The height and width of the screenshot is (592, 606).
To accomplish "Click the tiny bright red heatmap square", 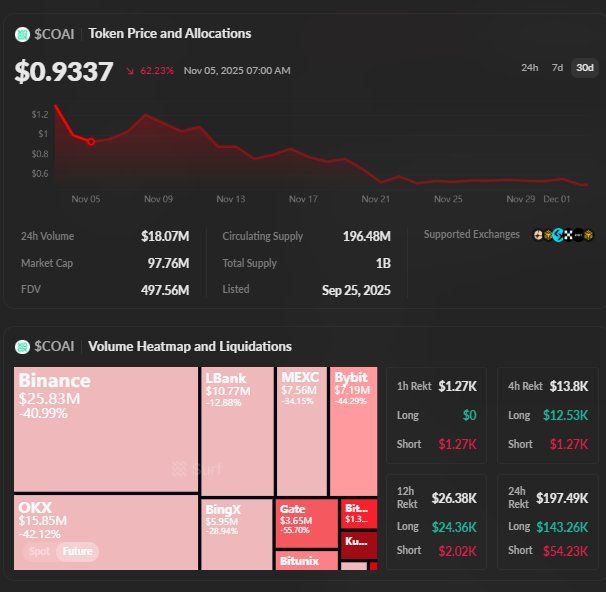I will tap(373, 566).
